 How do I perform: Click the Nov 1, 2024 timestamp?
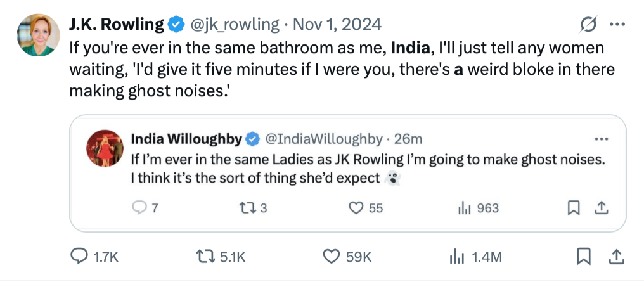[336, 25]
